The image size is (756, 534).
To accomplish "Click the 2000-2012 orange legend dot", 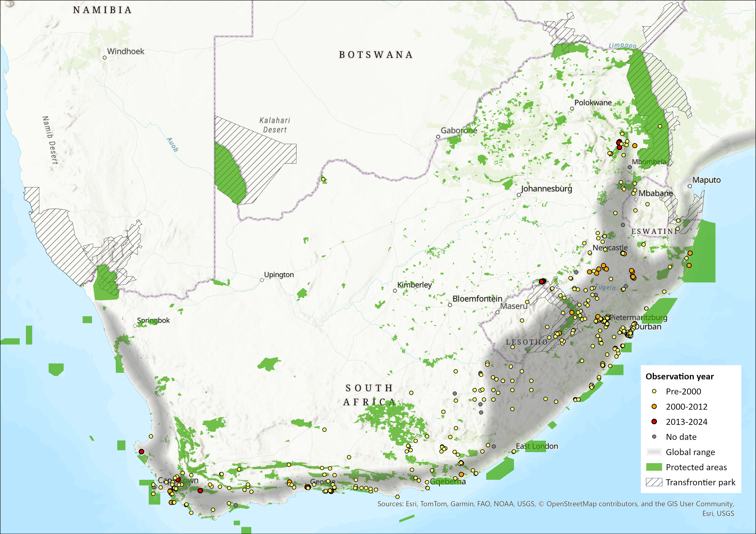I will click(x=654, y=406).
